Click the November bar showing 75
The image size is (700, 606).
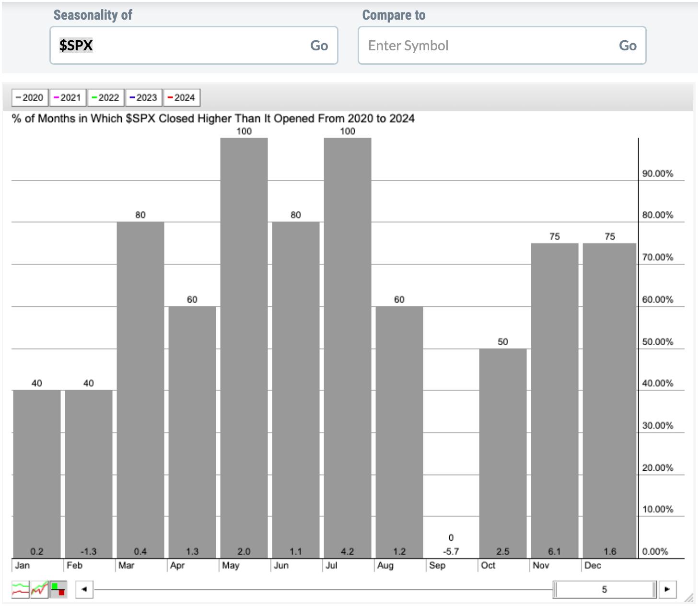tap(555, 398)
